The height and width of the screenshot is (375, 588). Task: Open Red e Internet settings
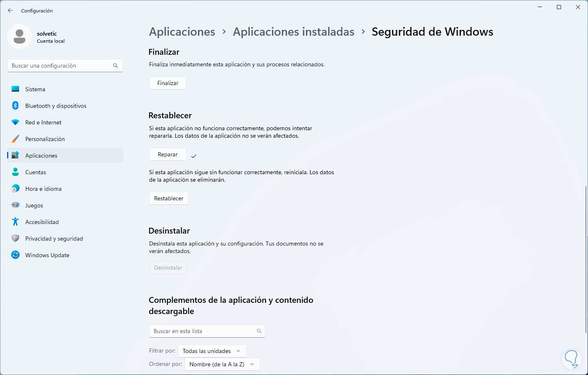pyautogui.click(x=65, y=122)
